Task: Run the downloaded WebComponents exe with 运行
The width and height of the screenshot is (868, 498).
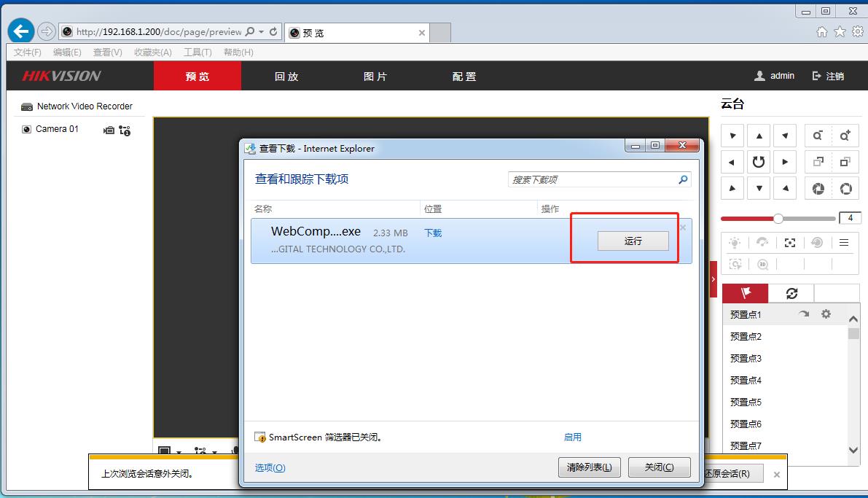Action: point(633,241)
